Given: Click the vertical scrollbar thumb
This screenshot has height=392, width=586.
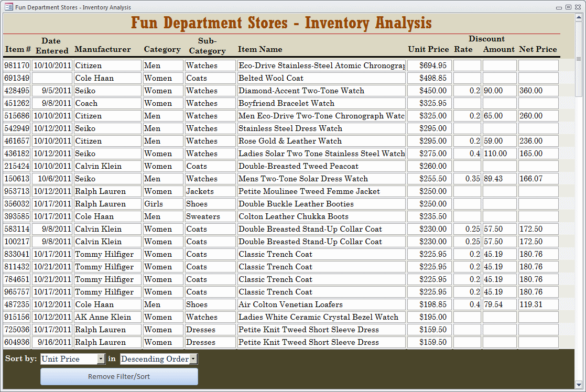Looking at the screenshot, I should coord(579,59).
